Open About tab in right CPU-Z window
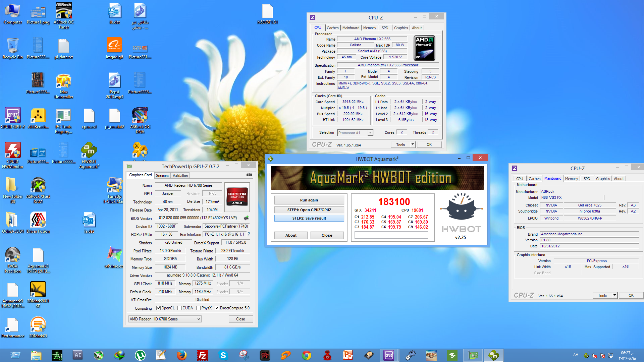The width and height of the screenshot is (644, 362). click(619, 179)
